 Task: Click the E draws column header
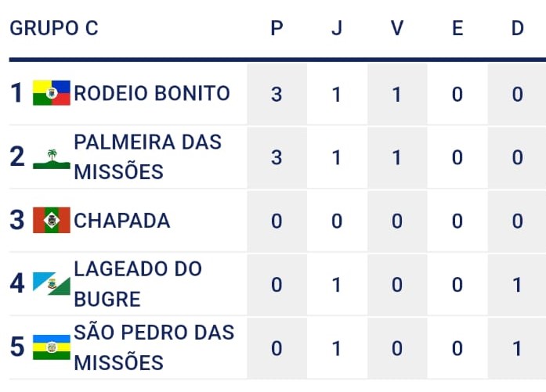click(457, 28)
